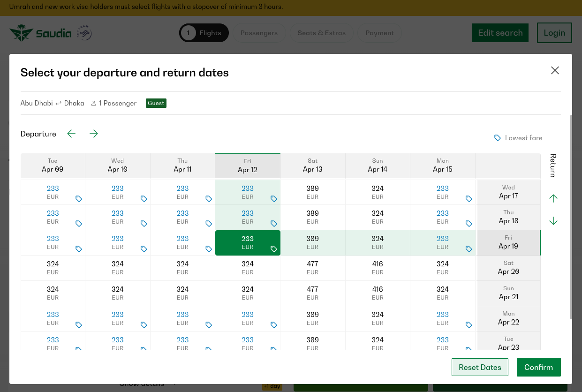
Task: Open the Passengers step in progress bar
Action: click(259, 33)
